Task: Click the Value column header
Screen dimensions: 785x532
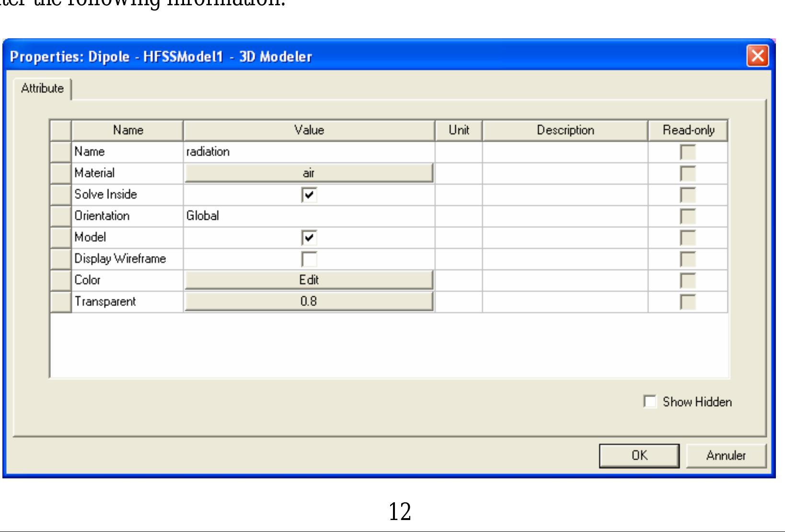Action: pyautogui.click(x=309, y=130)
